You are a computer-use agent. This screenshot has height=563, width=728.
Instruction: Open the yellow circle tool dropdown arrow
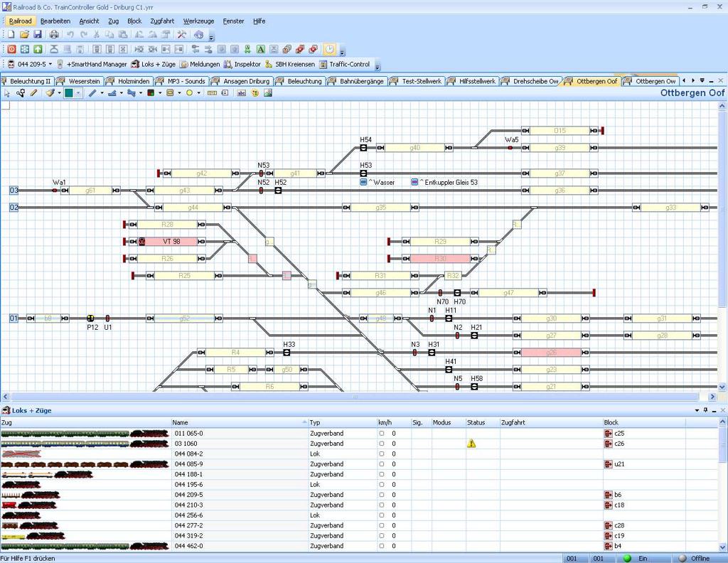click(x=199, y=93)
